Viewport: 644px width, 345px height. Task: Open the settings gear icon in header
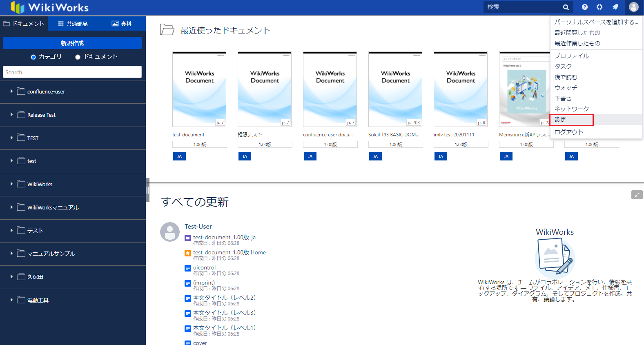(x=599, y=7)
